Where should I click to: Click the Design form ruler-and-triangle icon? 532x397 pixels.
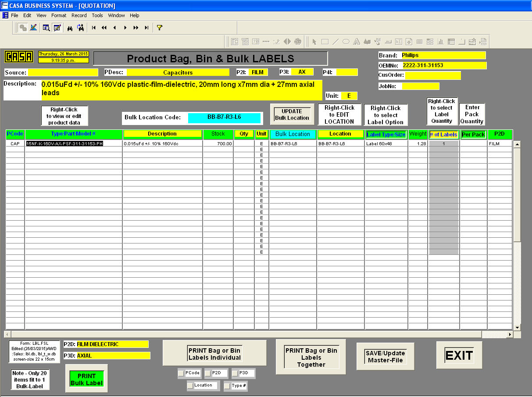tap(34, 28)
